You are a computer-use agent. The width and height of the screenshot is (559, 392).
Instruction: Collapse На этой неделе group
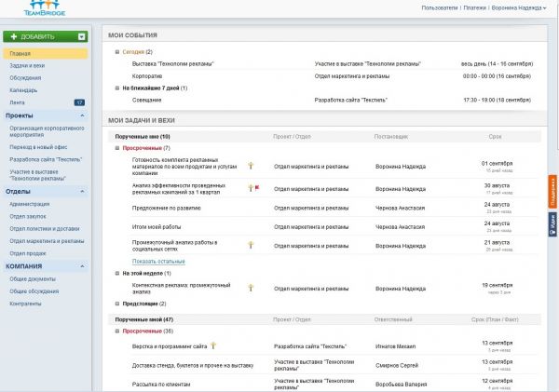pos(117,274)
